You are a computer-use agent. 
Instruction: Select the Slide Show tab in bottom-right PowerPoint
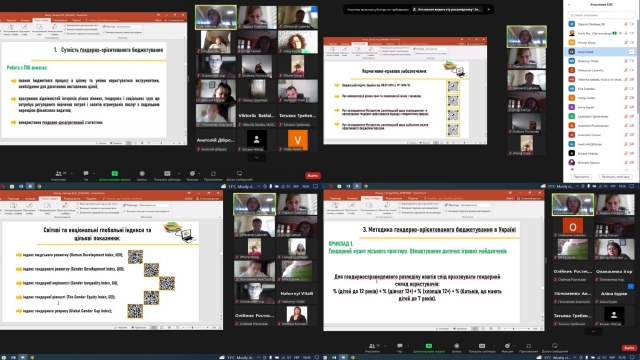372,198
